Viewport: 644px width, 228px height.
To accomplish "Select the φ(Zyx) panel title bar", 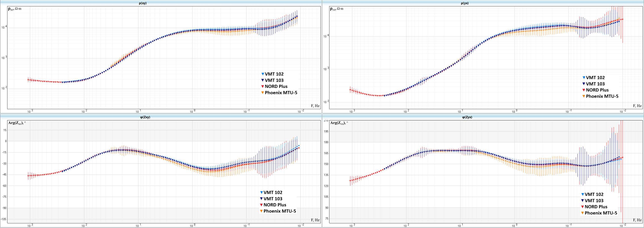I will (467, 117).
